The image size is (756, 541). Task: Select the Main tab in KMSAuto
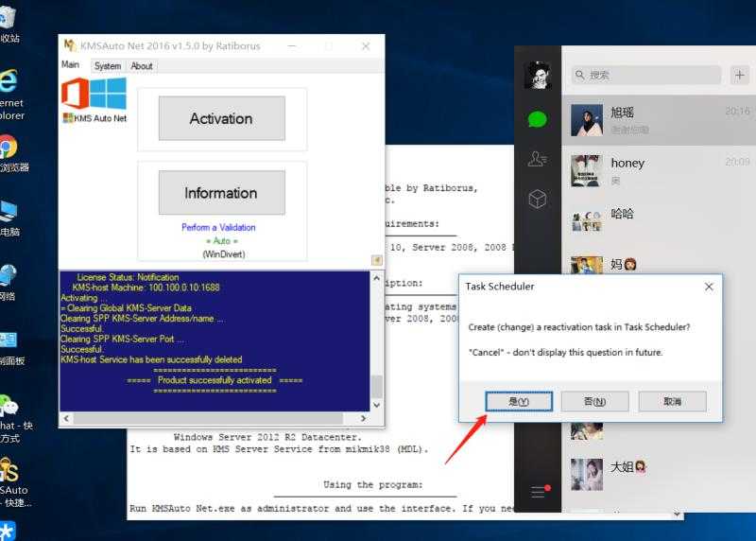coord(70,64)
